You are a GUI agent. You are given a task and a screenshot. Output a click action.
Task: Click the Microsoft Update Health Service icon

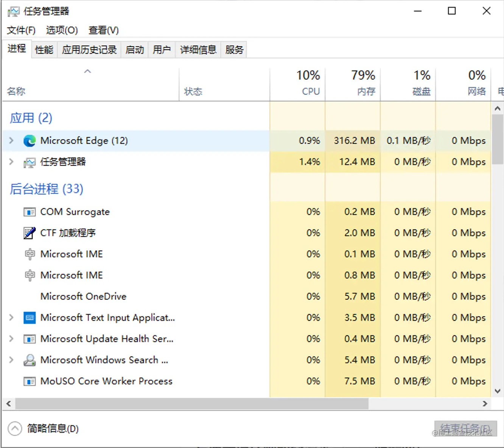(x=30, y=339)
